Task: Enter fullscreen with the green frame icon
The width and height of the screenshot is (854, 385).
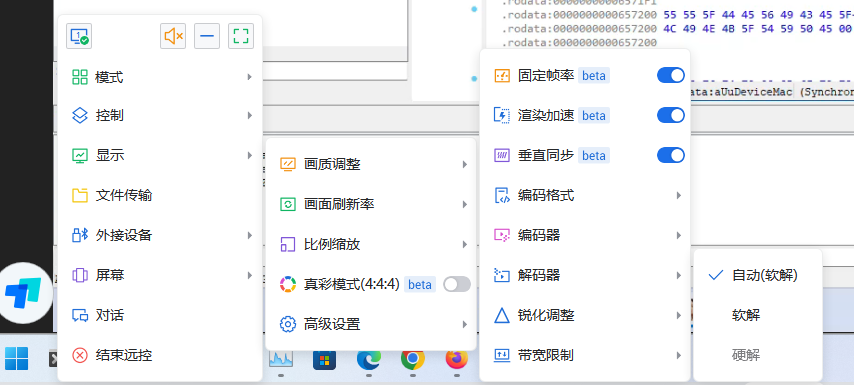Action: click(x=241, y=36)
